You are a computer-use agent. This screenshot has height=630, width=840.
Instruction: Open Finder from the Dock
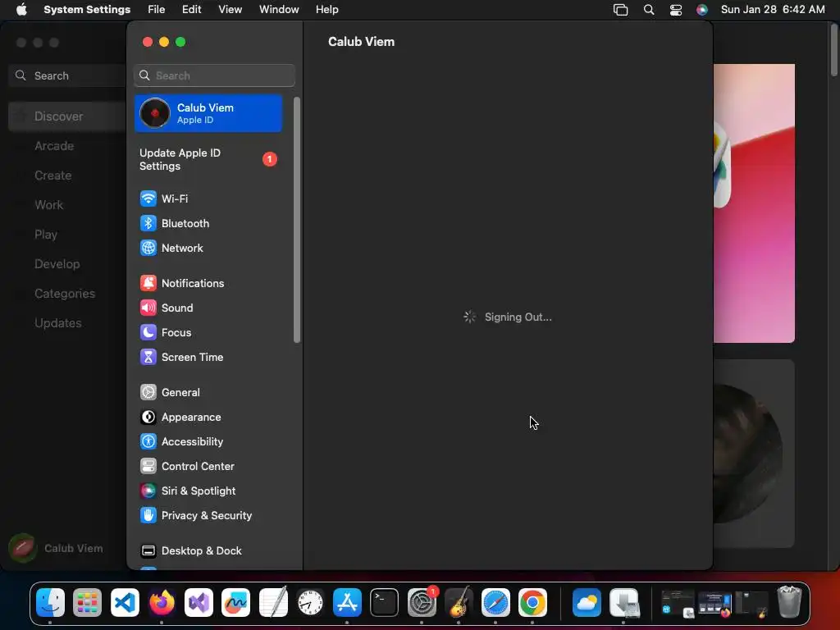coord(50,603)
